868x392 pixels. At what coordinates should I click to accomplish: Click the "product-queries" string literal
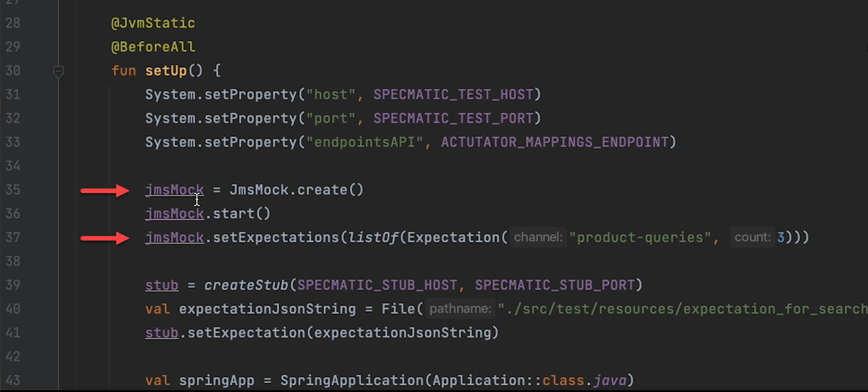pyautogui.click(x=640, y=237)
